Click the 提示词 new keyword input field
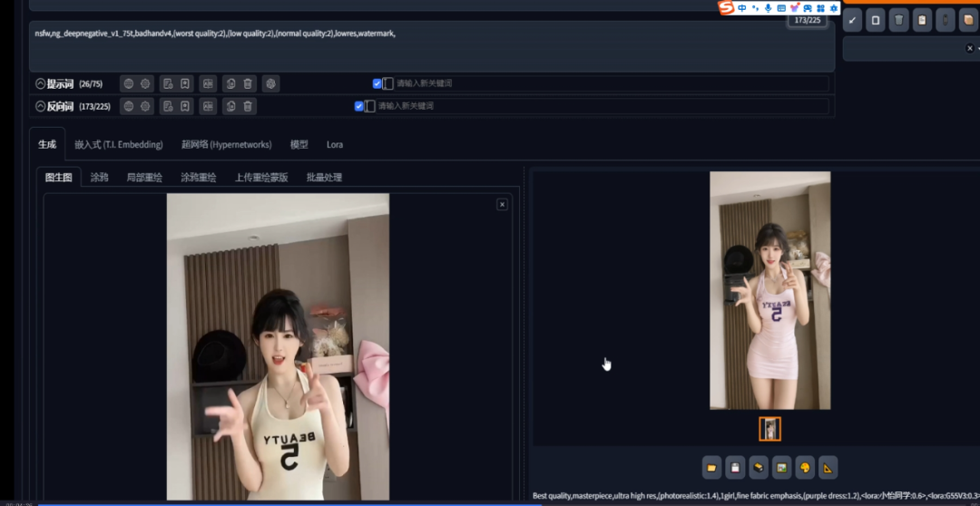Image resolution: width=980 pixels, height=506 pixels. 612,83
